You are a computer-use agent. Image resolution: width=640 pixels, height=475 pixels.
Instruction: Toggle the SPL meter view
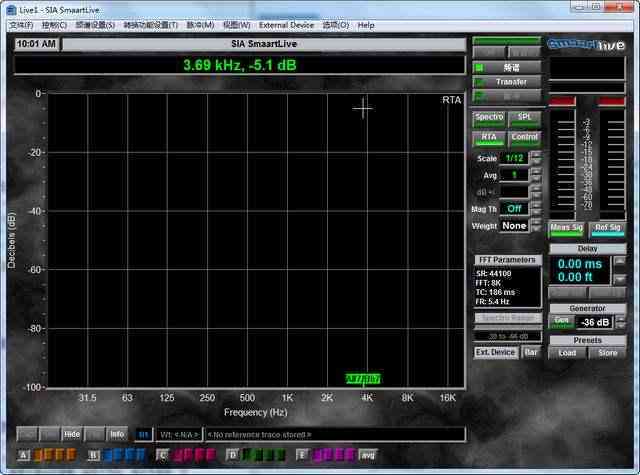524,119
